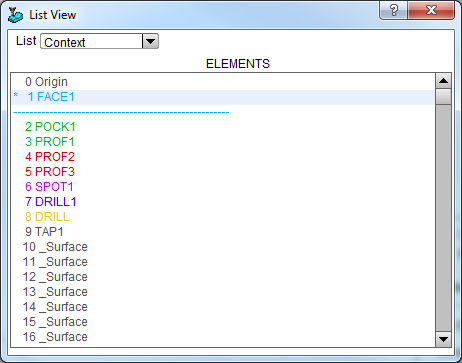Select the 0 Origin row
The width and height of the screenshot is (462, 363).
(x=223, y=82)
